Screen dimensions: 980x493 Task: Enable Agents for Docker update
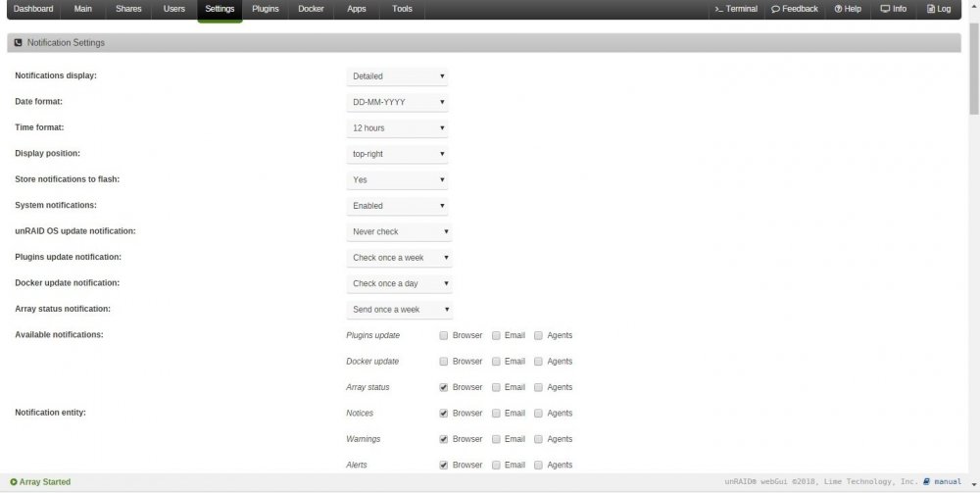539,361
